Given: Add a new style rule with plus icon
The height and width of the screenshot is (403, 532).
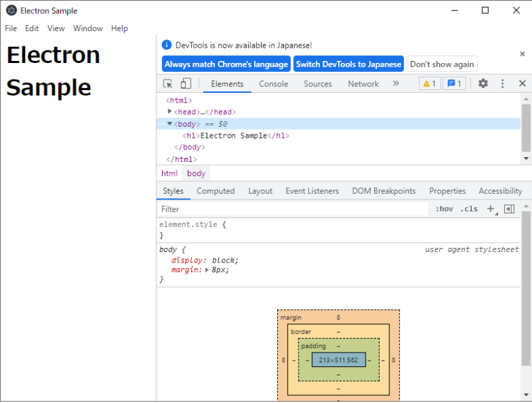Looking at the screenshot, I should coord(490,209).
